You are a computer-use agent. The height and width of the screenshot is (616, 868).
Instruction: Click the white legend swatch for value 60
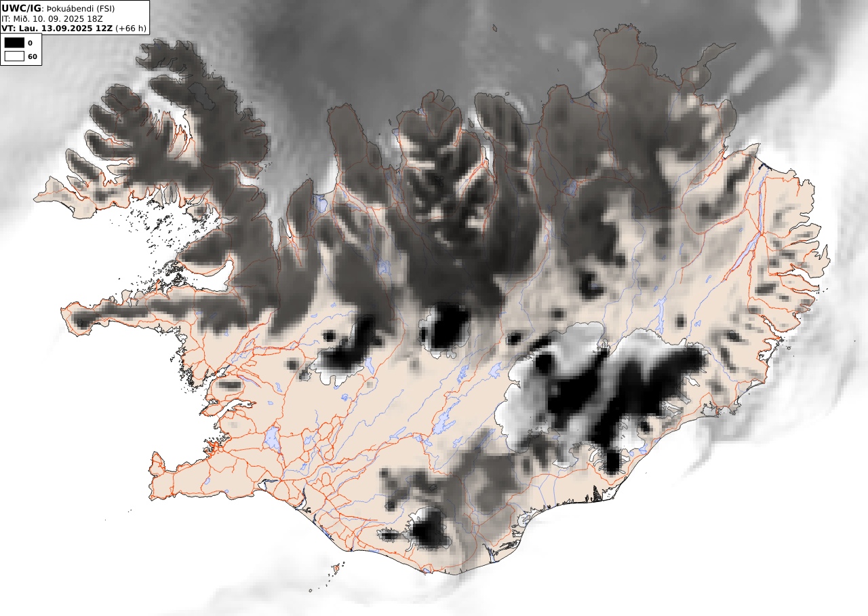pos(14,56)
